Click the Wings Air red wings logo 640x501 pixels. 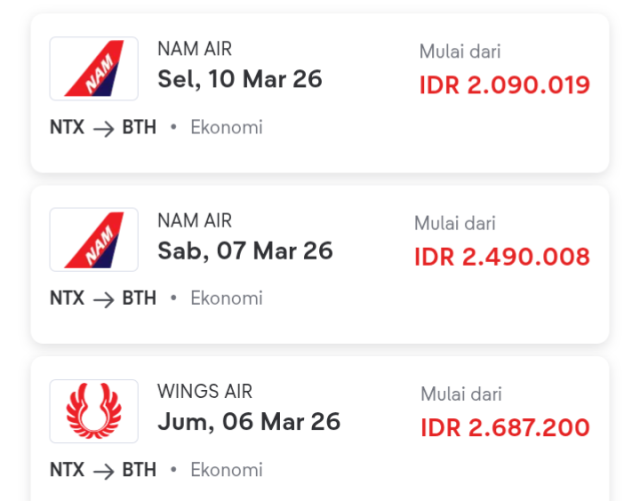tap(94, 410)
